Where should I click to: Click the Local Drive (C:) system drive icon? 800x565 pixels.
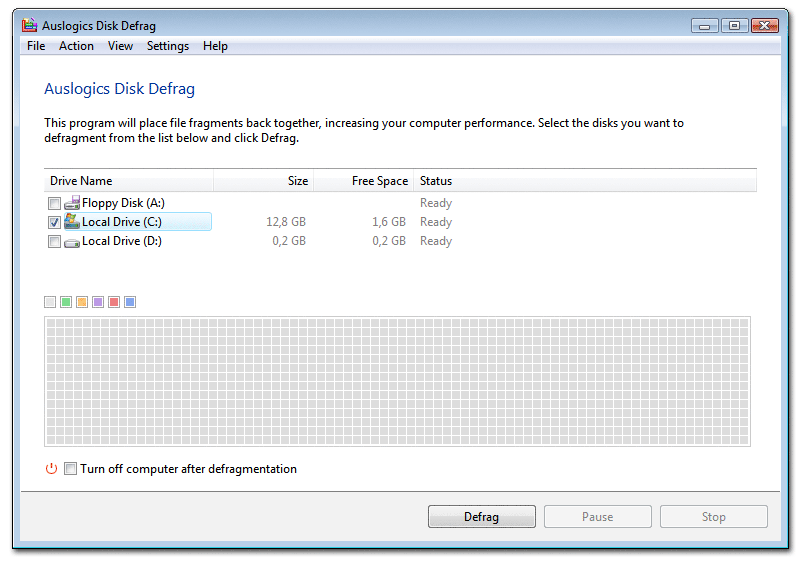click(72, 222)
